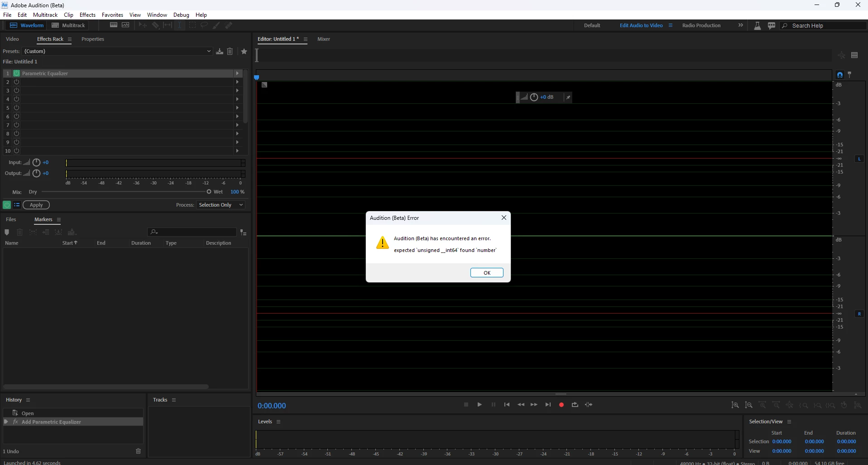868x465 pixels.
Task: Select the Default workspace
Action: tap(592, 25)
